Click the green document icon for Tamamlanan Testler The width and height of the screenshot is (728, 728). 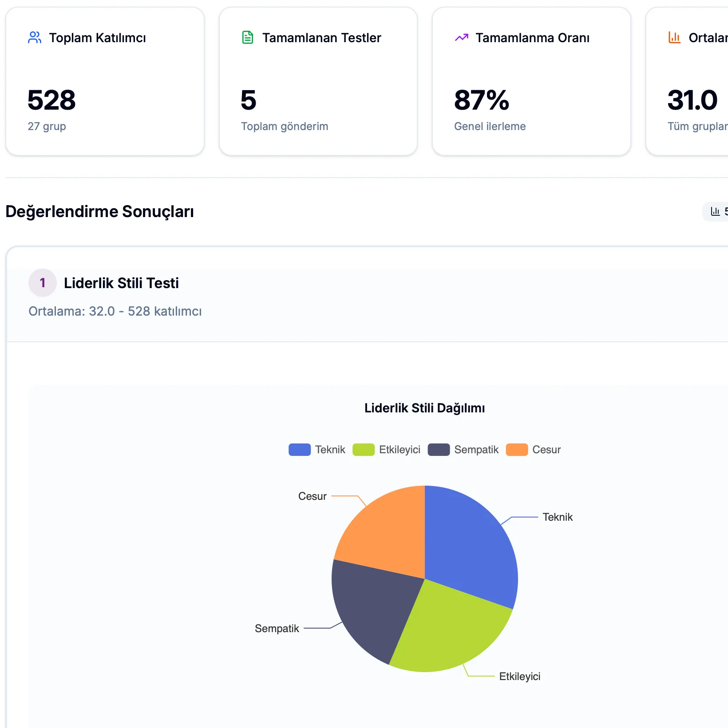[x=248, y=38]
